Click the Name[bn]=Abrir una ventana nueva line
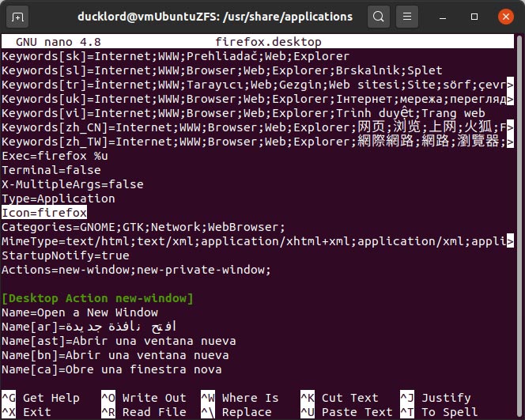Image resolution: width=525 pixels, height=420 pixels. click(x=115, y=355)
